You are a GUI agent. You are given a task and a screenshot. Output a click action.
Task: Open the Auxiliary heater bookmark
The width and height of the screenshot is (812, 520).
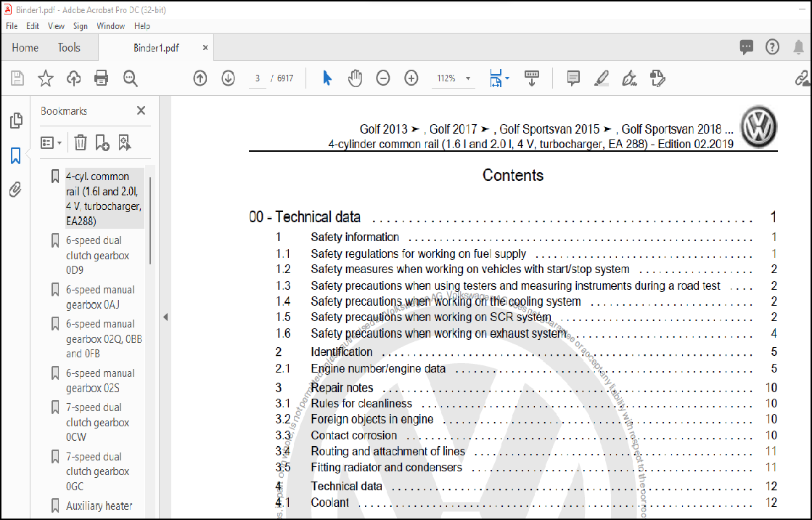[x=99, y=505]
